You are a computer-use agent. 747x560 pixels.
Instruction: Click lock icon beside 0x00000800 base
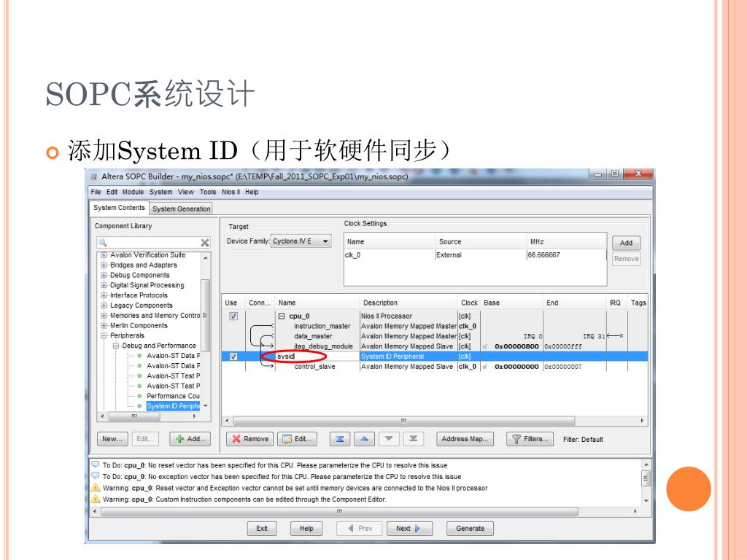tap(485, 346)
